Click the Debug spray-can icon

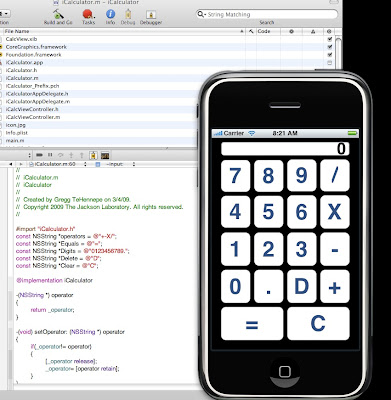click(x=128, y=14)
